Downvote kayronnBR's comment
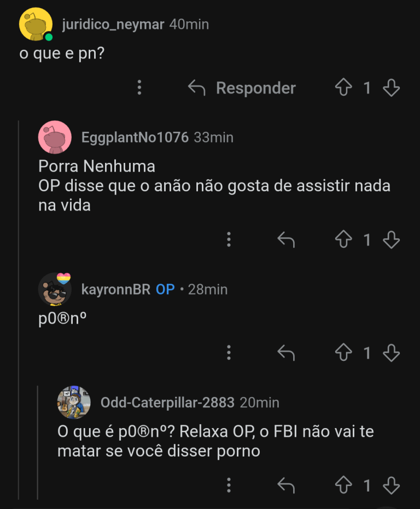Image resolution: width=420 pixels, height=509 pixels. (x=392, y=353)
